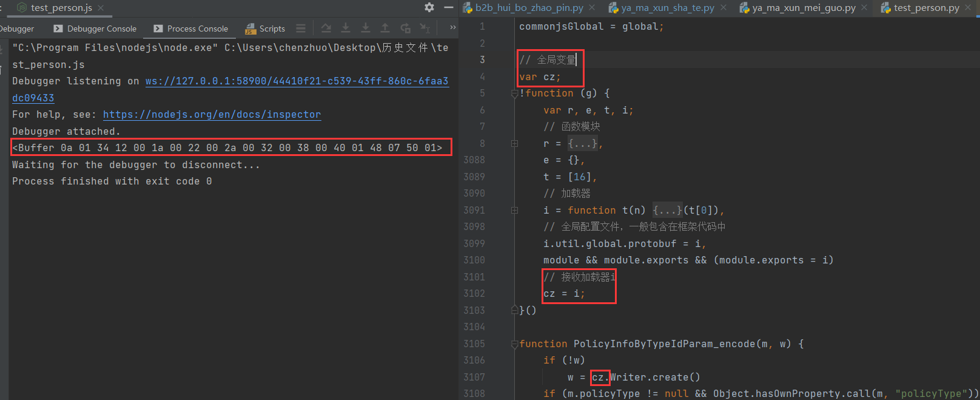
Task: Open debug panel settings gear
Action: coord(429,7)
